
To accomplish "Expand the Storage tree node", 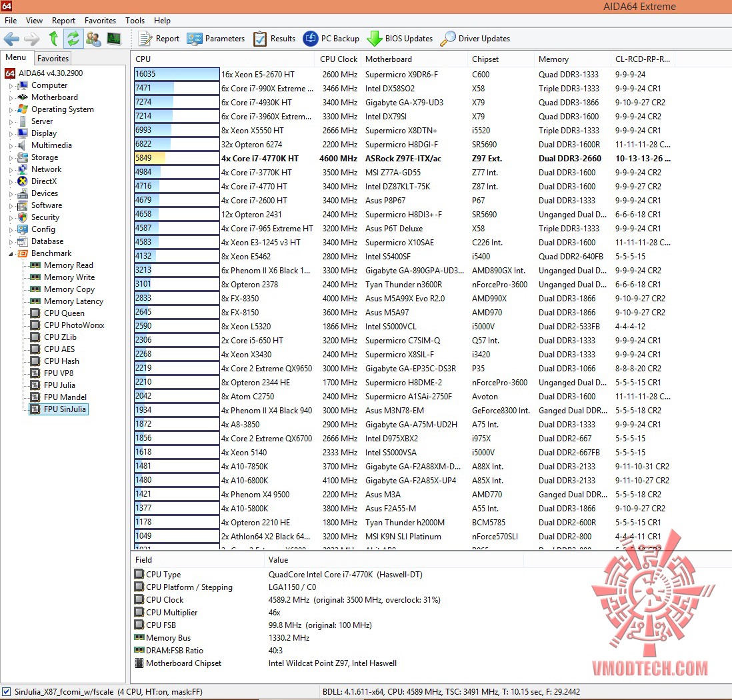I will click(x=11, y=158).
